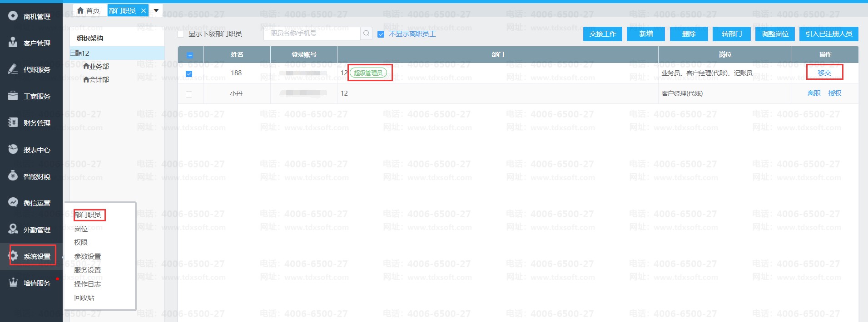Click the search magnifier icon

[x=366, y=33]
